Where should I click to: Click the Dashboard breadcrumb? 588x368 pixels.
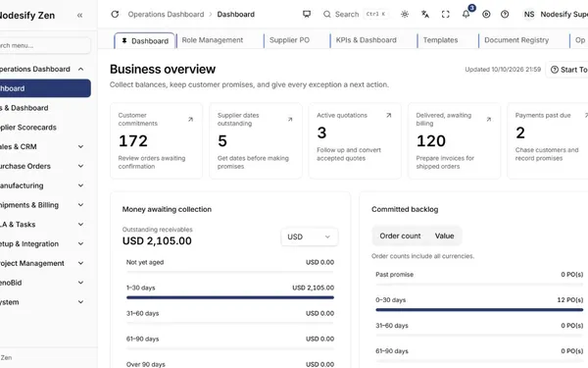click(236, 15)
